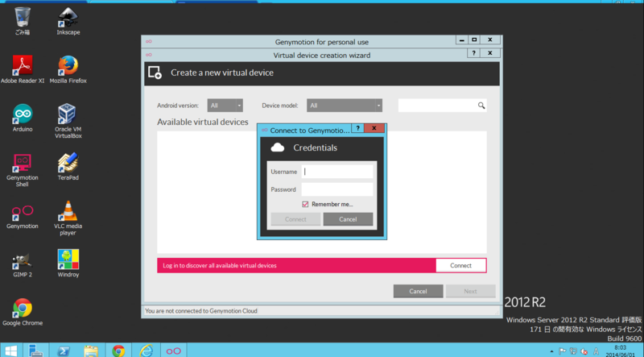The height and width of the screenshot is (357, 644).
Task: Open TeraPad desktop shortcut
Action: [x=68, y=166]
